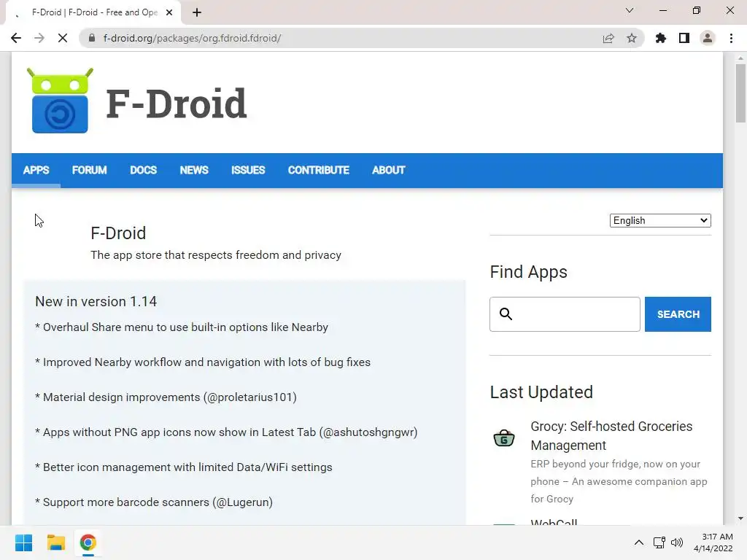Click 'Improved Nearby workflow' changelog line
Viewport: 747px width, 560px height.
203,362
